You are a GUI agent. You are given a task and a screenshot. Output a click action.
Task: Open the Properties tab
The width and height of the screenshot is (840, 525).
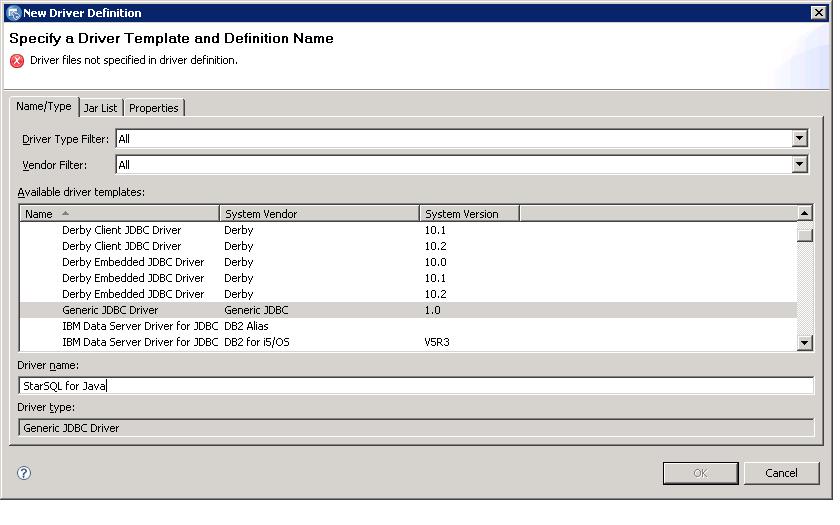point(153,108)
